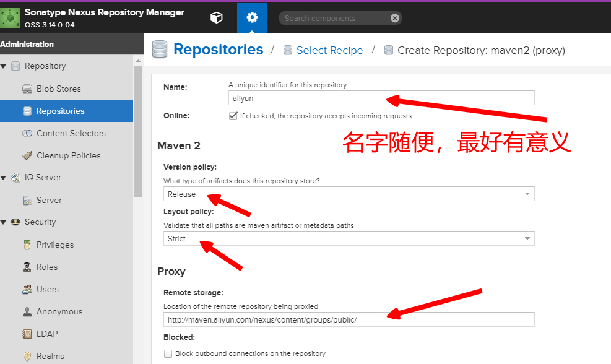Click 'Create Repository: maven2 (proxy)' breadcrumb text
Image resolution: width=611 pixels, height=364 pixels.
[x=481, y=50]
